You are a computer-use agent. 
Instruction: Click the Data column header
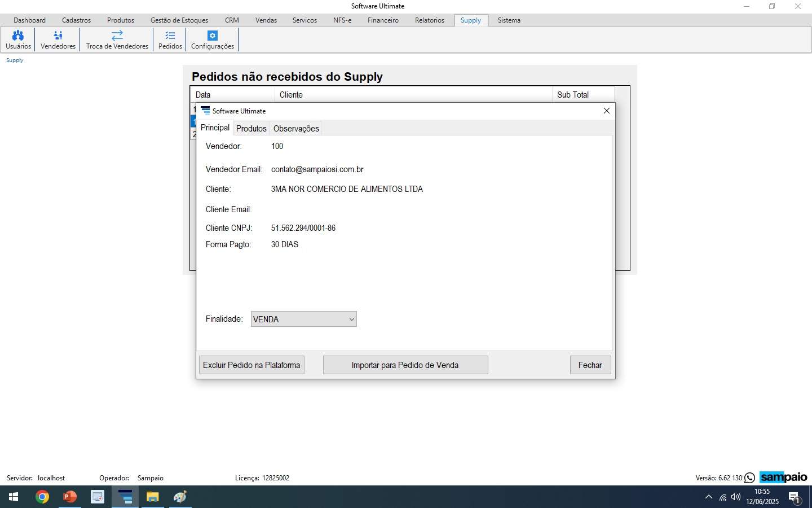(x=232, y=94)
